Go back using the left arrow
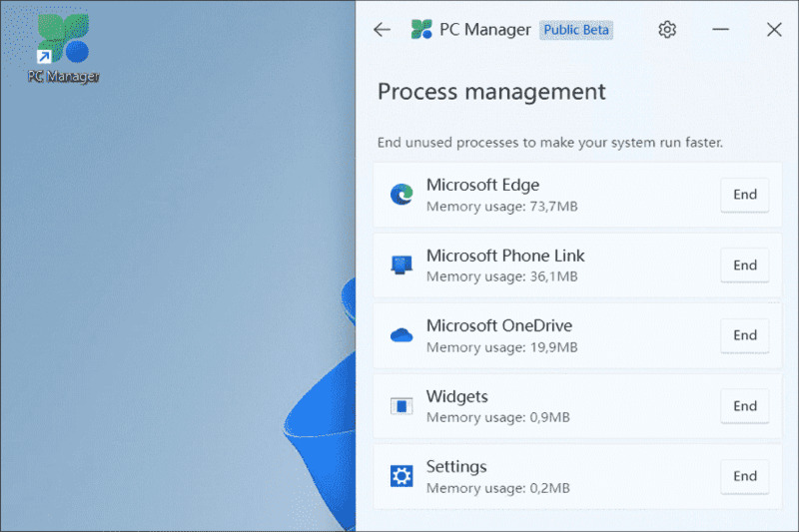The image size is (799, 532). tap(382, 30)
